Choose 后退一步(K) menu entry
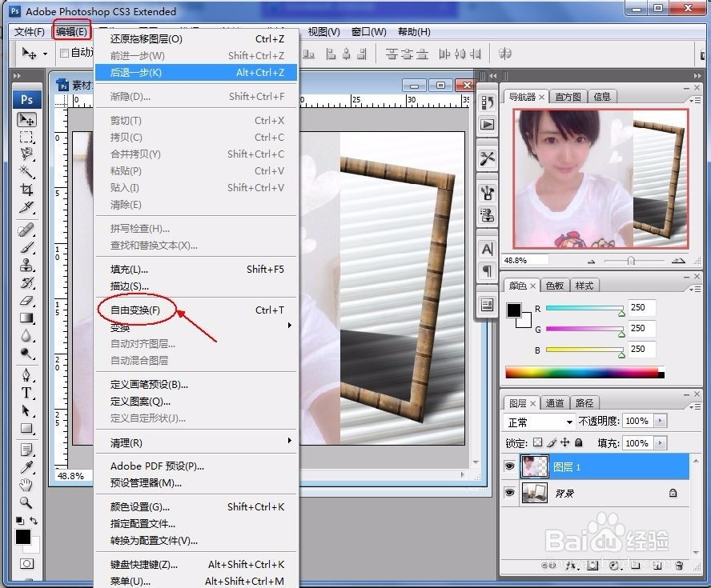 point(196,73)
